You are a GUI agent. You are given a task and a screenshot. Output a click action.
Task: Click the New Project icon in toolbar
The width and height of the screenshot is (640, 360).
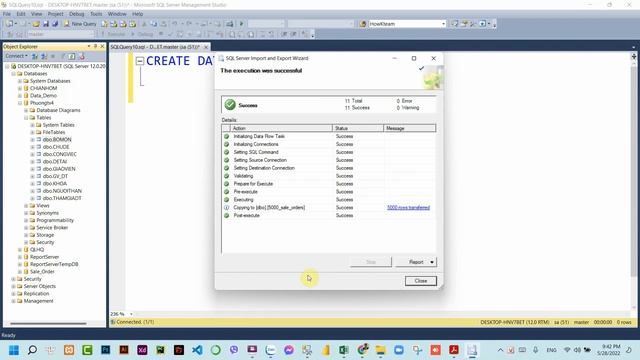[x=9, y=24]
